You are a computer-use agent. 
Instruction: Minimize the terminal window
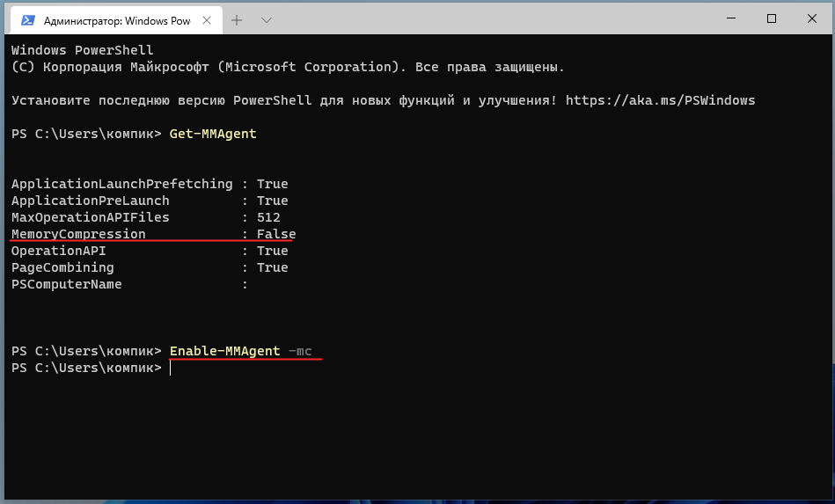(729, 18)
